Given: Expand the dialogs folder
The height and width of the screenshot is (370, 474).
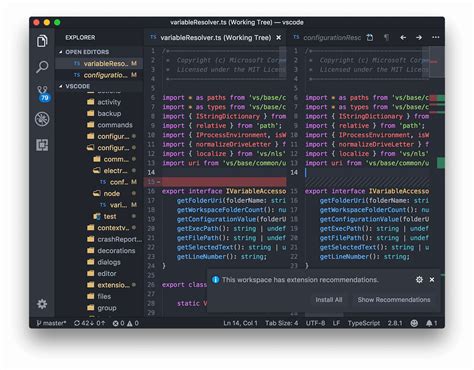Looking at the screenshot, I should (x=104, y=262).
